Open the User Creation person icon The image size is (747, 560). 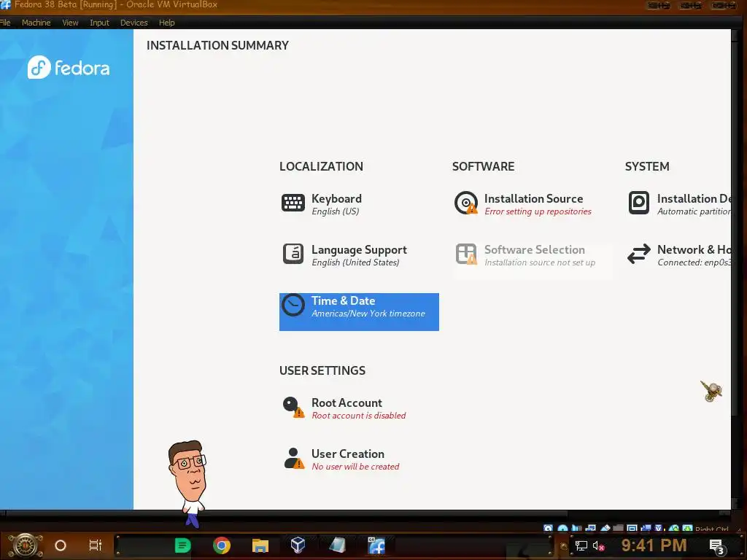(x=293, y=458)
